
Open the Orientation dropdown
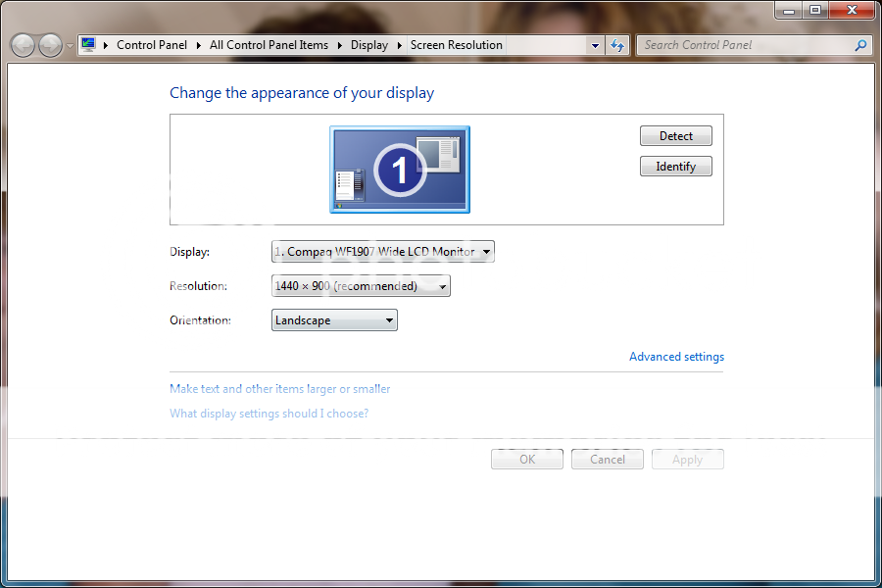pyautogui.click(x=334, y=320)
